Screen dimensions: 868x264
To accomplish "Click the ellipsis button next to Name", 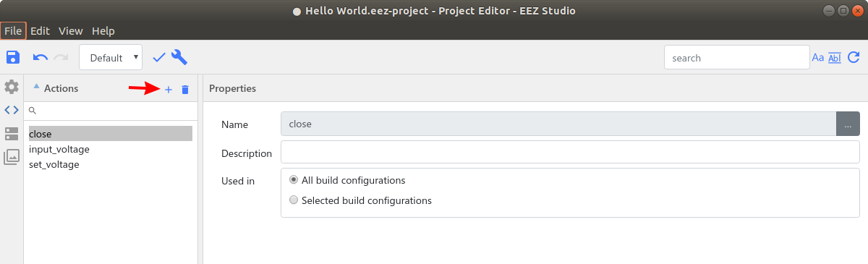I will click(848, 124).
